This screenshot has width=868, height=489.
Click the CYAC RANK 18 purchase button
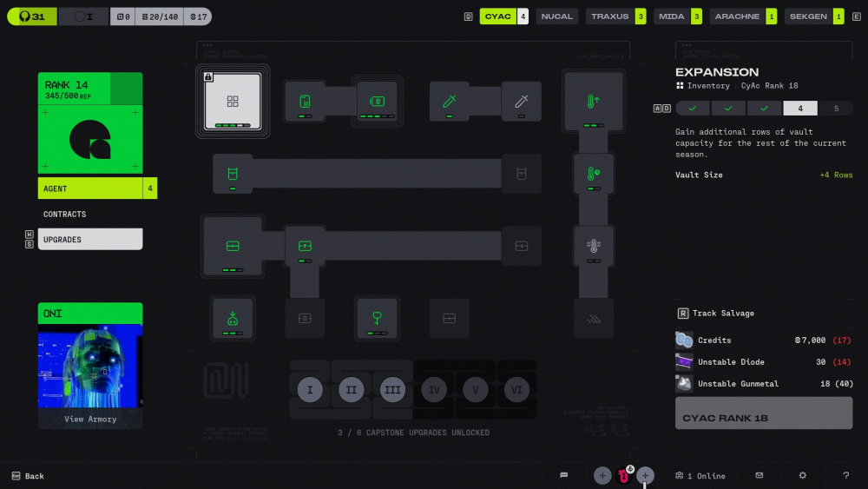[x=763, y=413]
